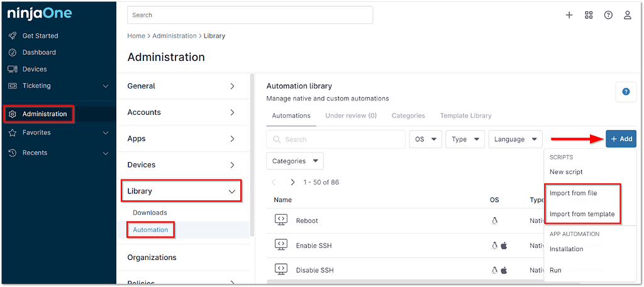644x287 pixels.
Task: Click the NinjaOne logo
Action: [x=39, y=14]
